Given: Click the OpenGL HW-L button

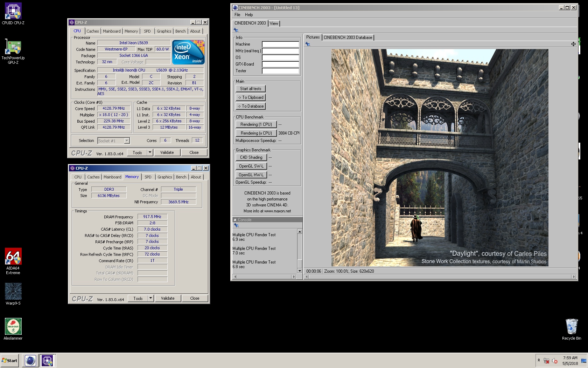Looking at the screenshot, I should tap(251, 175).
